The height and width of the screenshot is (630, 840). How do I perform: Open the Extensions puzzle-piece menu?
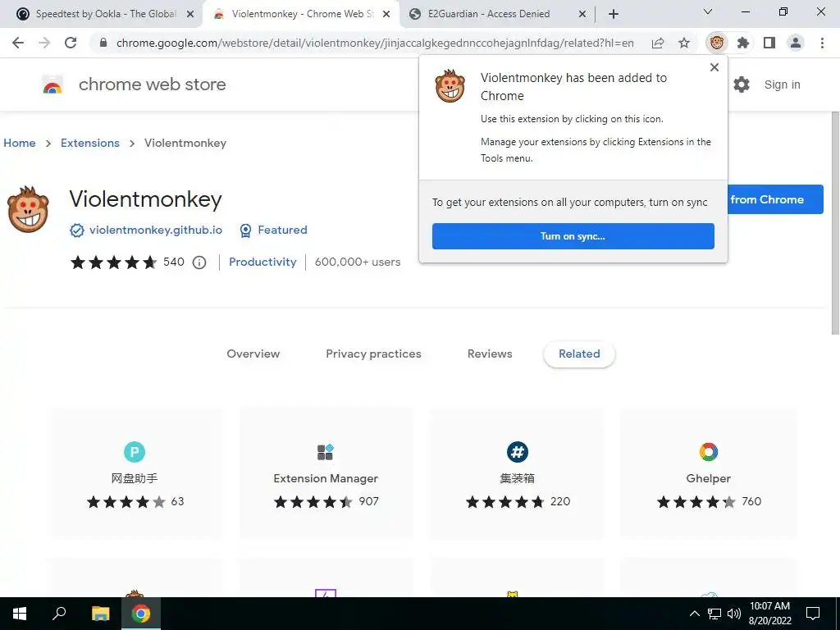tap(743, 43)
